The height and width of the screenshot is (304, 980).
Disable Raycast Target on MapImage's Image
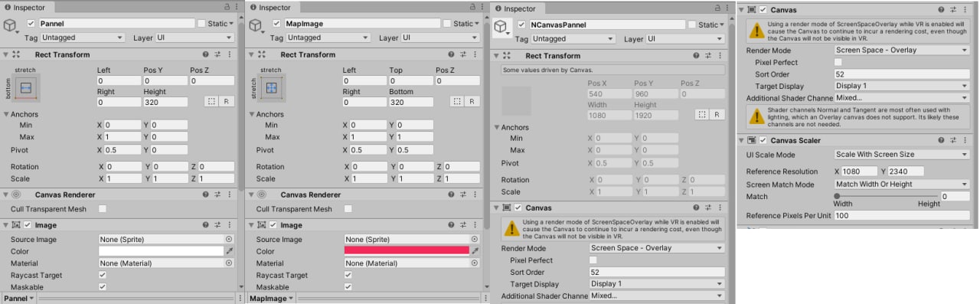click(348, 275)
